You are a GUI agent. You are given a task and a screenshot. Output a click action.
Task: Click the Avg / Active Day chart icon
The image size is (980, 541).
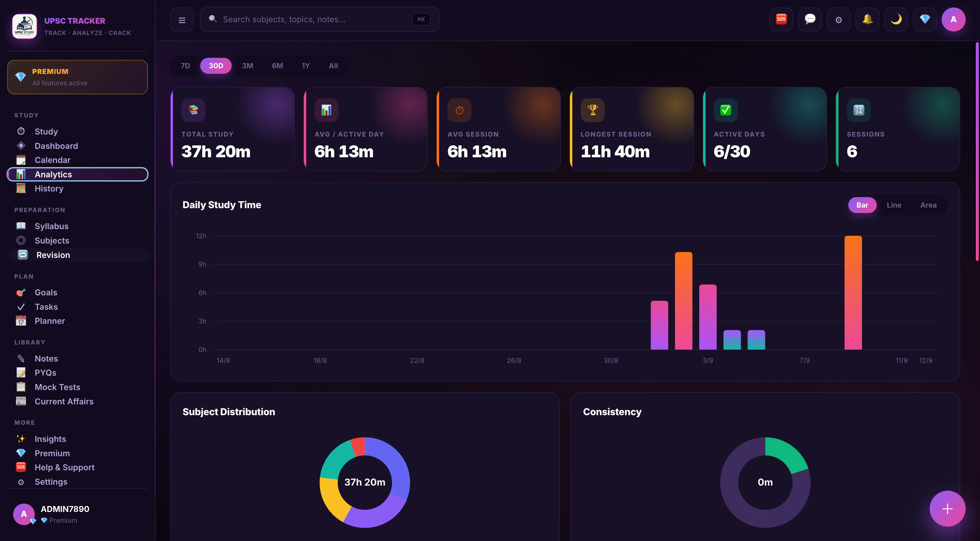click(x=326, y=110)
